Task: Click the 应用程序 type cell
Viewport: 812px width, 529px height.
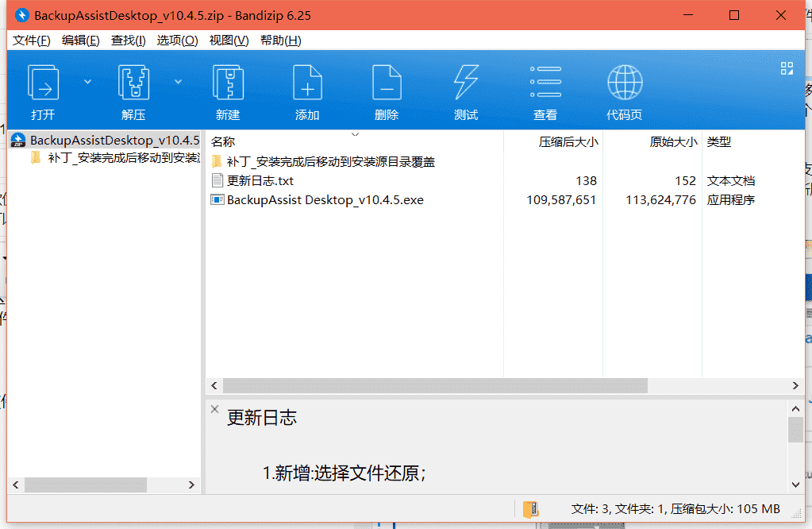Action: 731,200
